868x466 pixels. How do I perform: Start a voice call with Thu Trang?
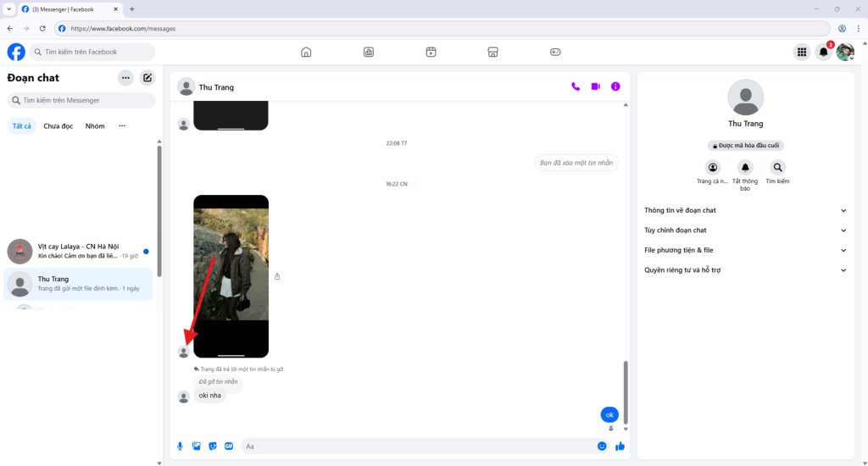(x=576, y=86)
